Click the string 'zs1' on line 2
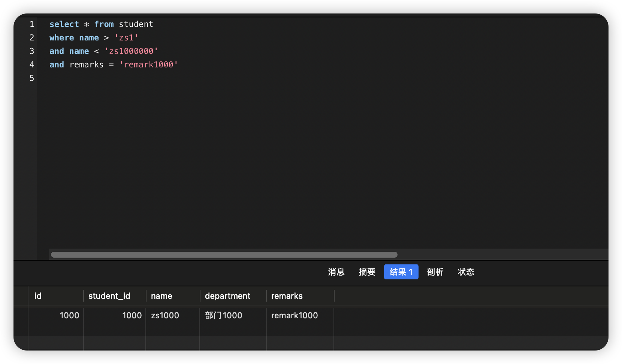The height and width of the screenshot is (364, 622). pos(126,38)
